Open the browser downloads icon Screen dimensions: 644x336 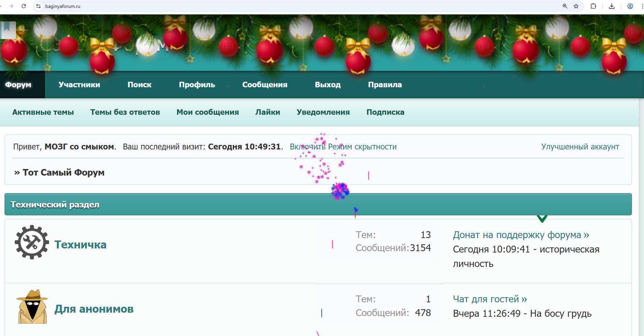click(x=612, y=6)
